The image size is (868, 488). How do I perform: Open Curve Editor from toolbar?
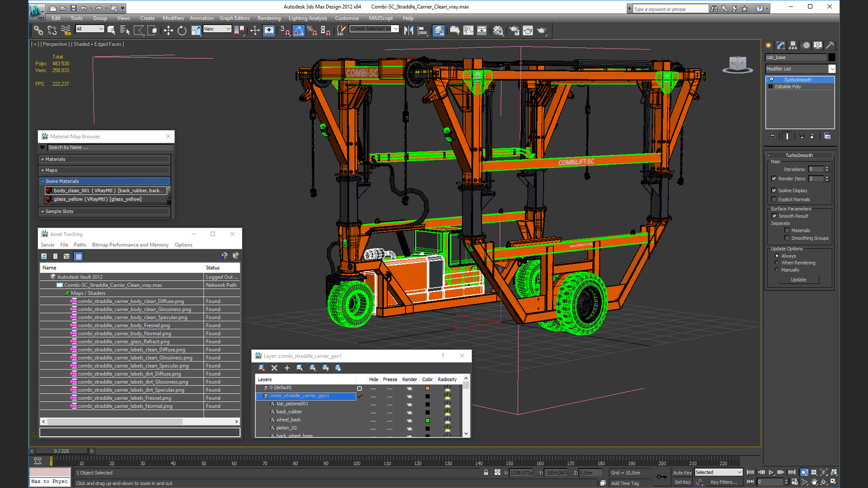[468, 30]
